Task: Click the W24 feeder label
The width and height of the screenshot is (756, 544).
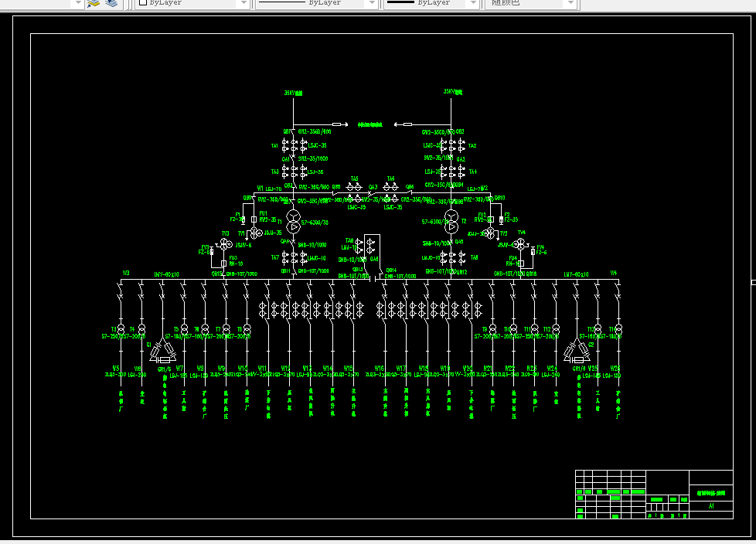Action: [x=552, y=369]
